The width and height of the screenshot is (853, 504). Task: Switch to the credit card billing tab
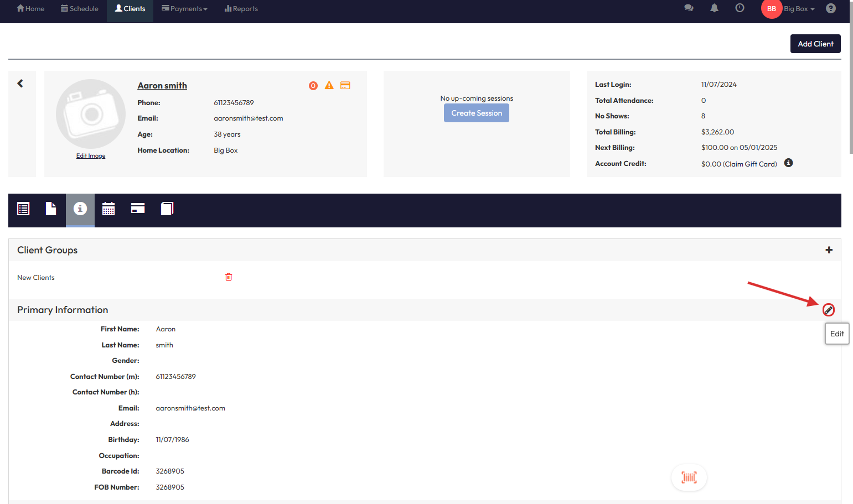138,209
